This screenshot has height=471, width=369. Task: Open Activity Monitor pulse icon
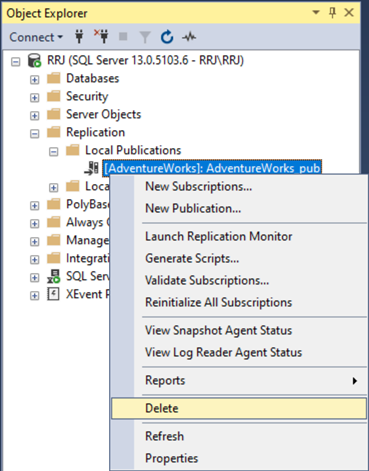189,37
